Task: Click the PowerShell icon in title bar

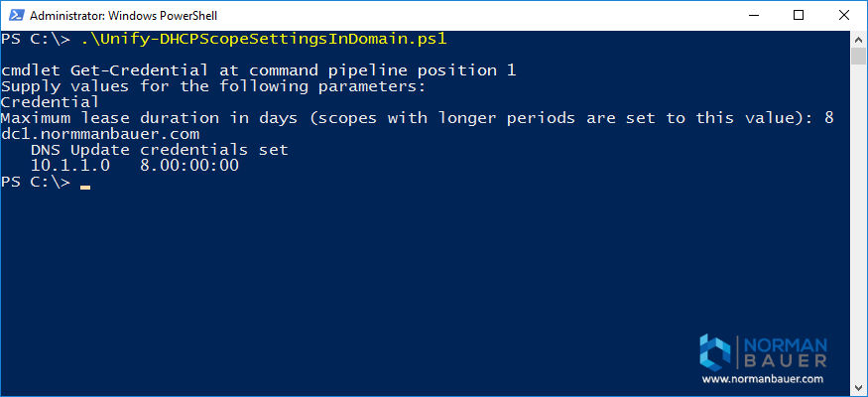Action: [x=13, y=15]
